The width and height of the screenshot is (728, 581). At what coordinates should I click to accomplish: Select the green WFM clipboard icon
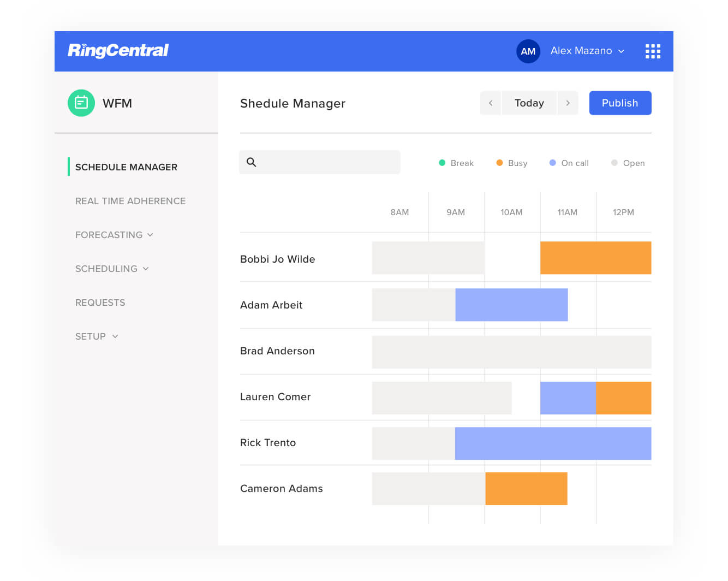81,103
